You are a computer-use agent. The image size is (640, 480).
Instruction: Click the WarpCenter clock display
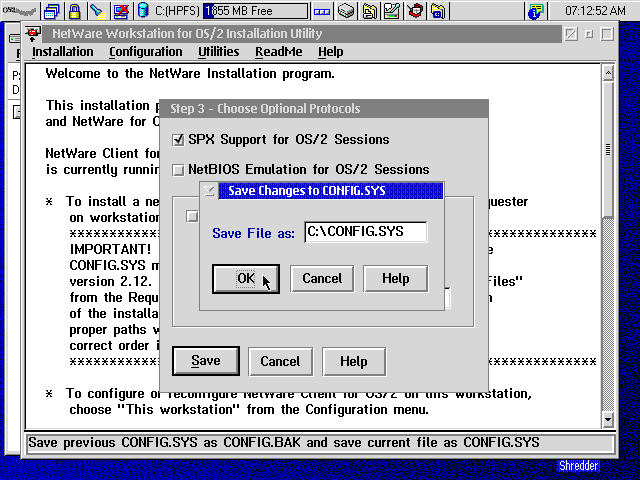click(595, 11)
